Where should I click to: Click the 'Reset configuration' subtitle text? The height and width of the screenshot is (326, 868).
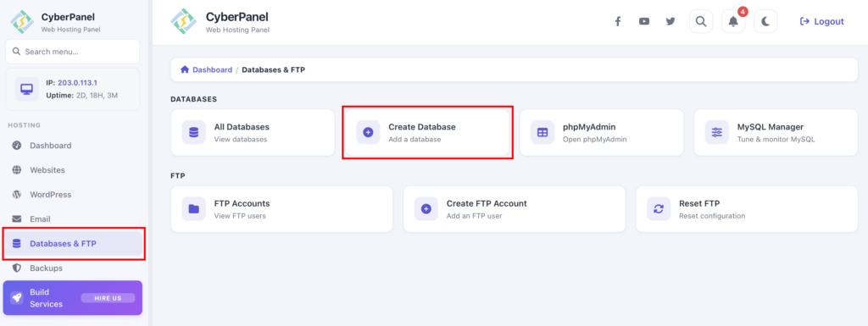712,215
